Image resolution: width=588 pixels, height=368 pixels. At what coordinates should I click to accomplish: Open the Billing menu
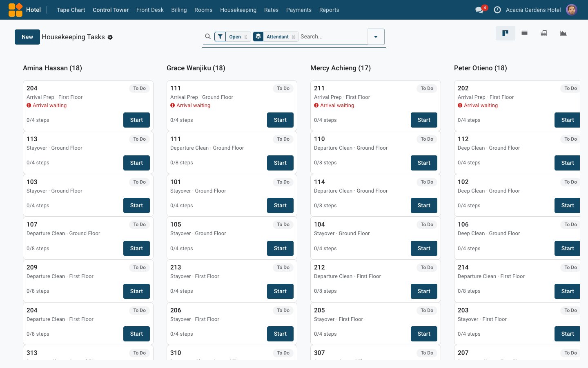pyautogui.click(x=179, y=10)
